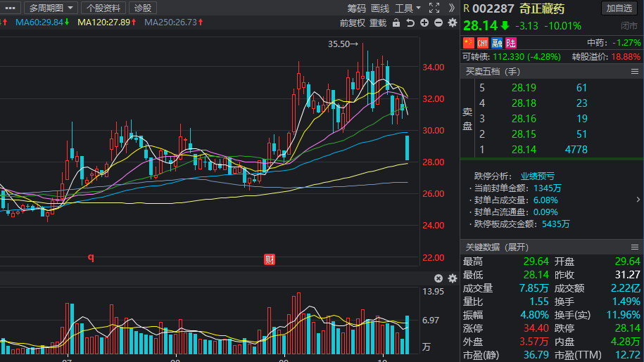This screenshot has height=362, width=644.
Task: Open 诊股 tab
Action: click(142, 8)
